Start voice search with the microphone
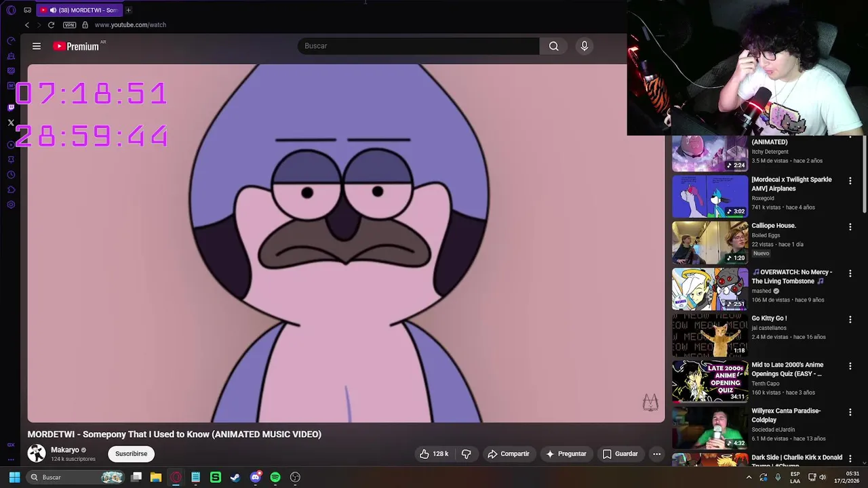The height and width of the screenshot is (488, 868). 585,46
